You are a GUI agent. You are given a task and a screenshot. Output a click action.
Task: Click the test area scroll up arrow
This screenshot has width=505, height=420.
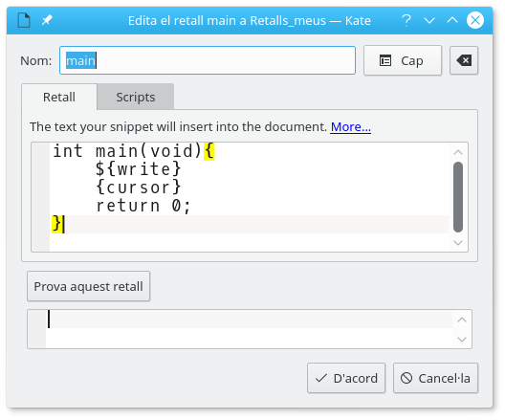[462, 320]
